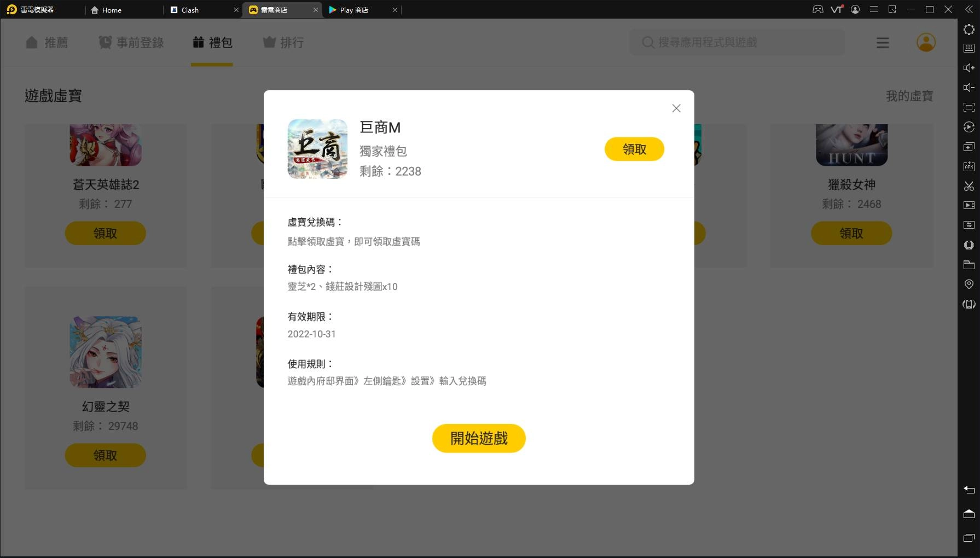
Task: Open the user profile avatar
Action: coord(926,42)
